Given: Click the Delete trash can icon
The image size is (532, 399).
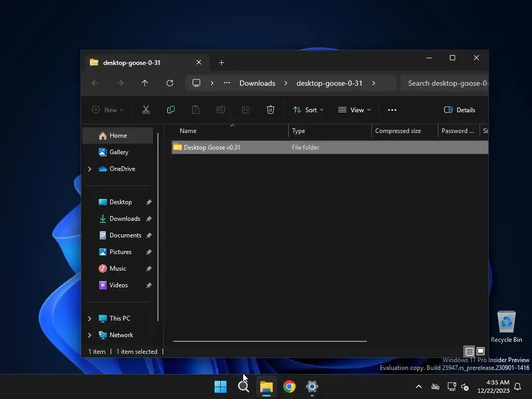Looking at the screenshot, I should pyautogui.click(x=270, y=110).
